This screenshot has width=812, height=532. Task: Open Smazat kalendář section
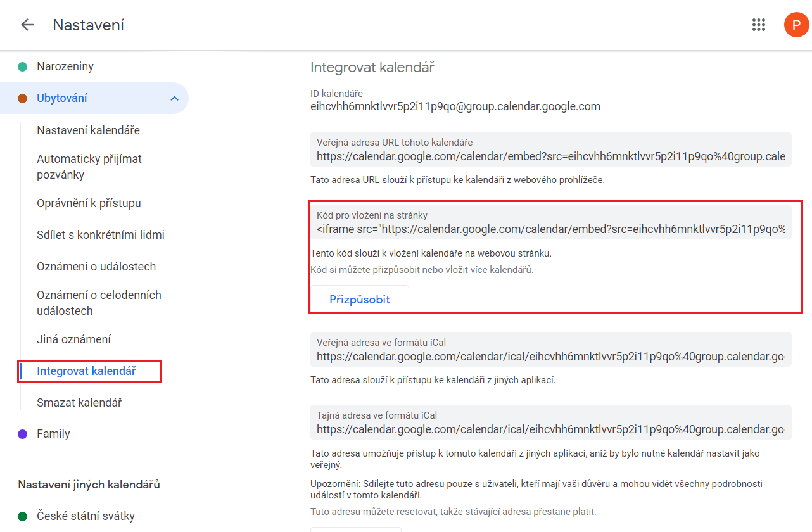79,403
